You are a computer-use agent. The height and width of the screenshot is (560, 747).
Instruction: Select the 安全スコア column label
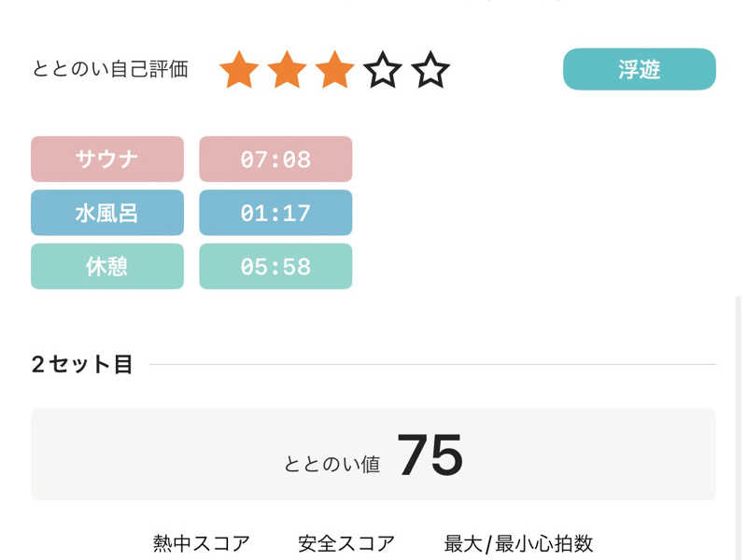click(x=346, y=543)
